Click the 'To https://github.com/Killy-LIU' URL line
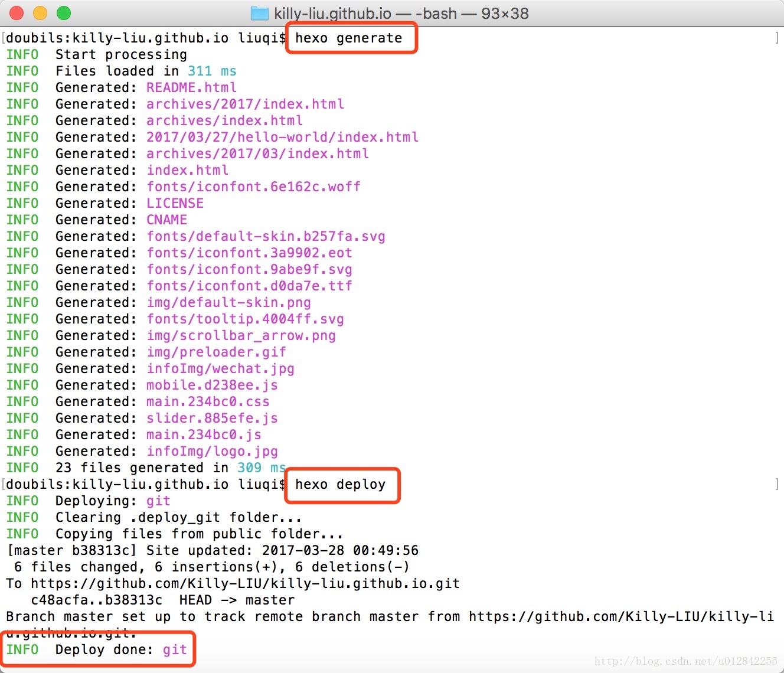This screenshot has height=673, width=784. pos(233,584)
